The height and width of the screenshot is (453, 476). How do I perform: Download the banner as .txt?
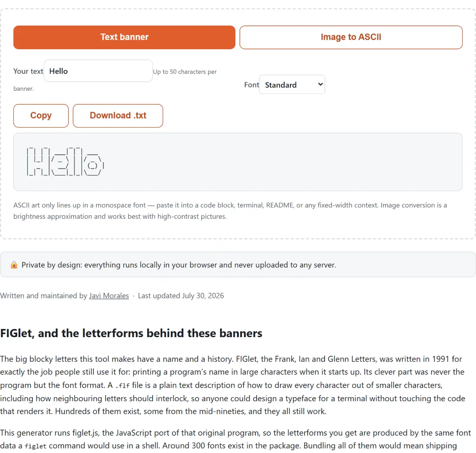click(x=118, y=116)
